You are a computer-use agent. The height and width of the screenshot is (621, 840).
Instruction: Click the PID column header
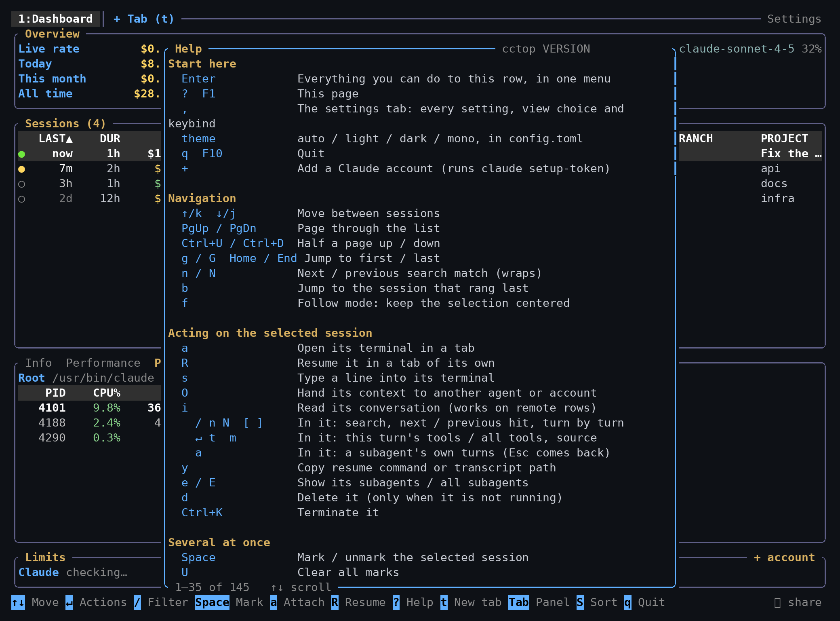[55, 393]
